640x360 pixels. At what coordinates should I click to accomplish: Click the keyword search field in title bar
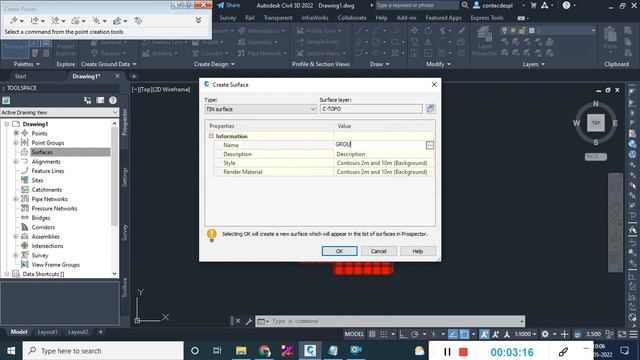[416, 5]
